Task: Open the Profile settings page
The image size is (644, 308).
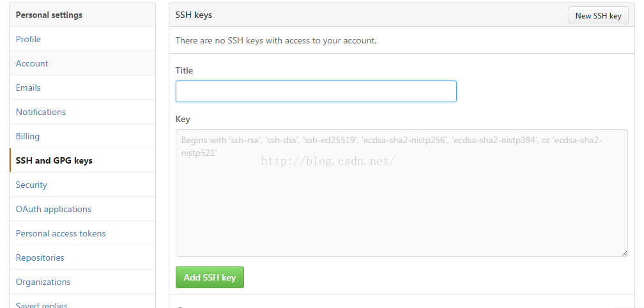Action: pos(28,39)
